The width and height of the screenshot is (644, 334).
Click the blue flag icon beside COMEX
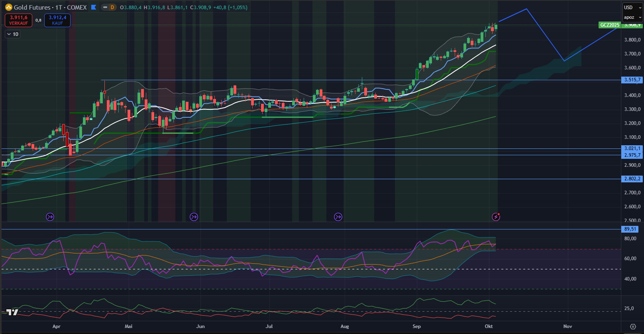pyautogui.click(x=94, y=7)
